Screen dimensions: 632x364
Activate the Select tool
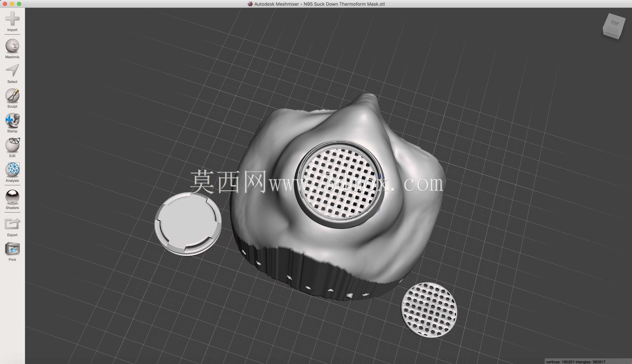(x=12, y=73)
